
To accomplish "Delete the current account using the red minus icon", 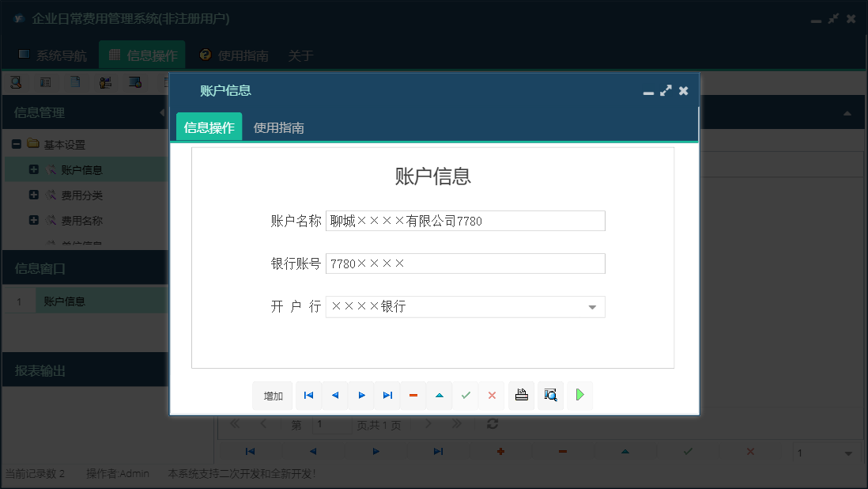I will pyautogui.click(x=413, y=395).
